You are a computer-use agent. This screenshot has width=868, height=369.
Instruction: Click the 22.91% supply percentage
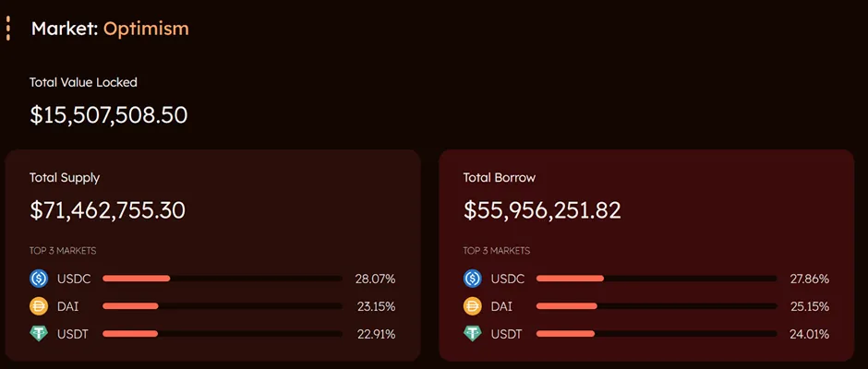(375, 334)
